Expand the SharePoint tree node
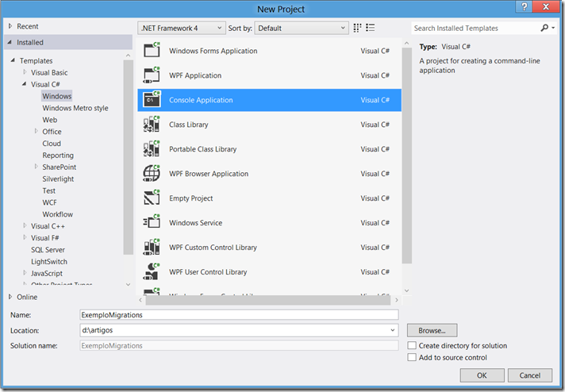Image resolution: width=565 pixels, height=392 pixels. click(36, 167)
